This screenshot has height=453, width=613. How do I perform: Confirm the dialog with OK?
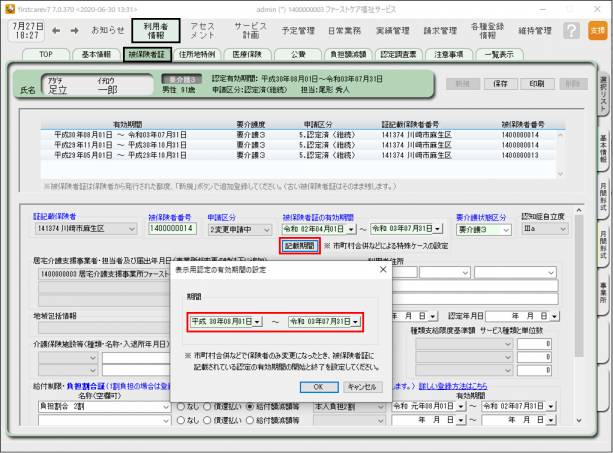tap(319, 387)
